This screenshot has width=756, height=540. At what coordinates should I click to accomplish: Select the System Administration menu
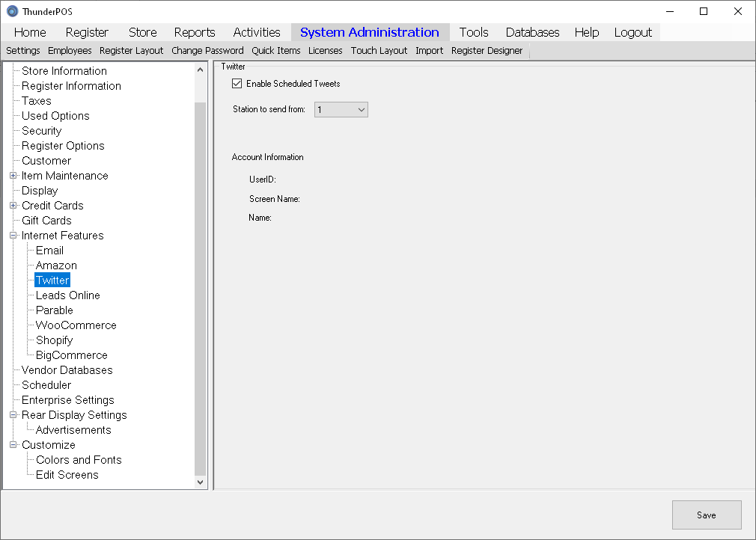[x=369, y=32]
